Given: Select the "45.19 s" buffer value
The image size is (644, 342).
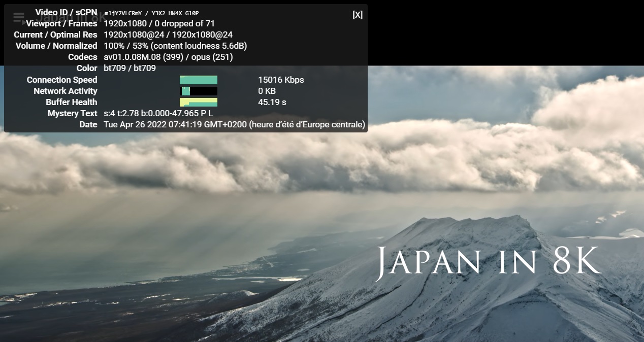Looking at the screenshot, I should [272, 102].
